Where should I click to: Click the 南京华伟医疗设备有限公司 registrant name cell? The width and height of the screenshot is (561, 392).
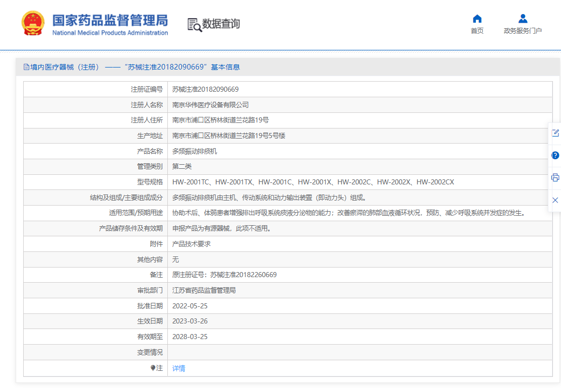pyautogui.click(x=210, y=105)
